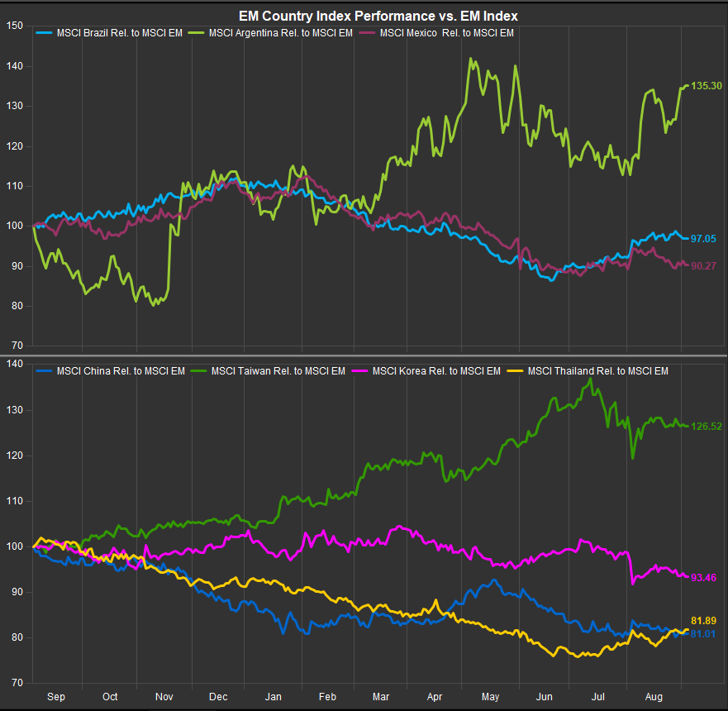
Task: Click the 150 tick on the top chart y-axis
Action: [x=15, y=26]
